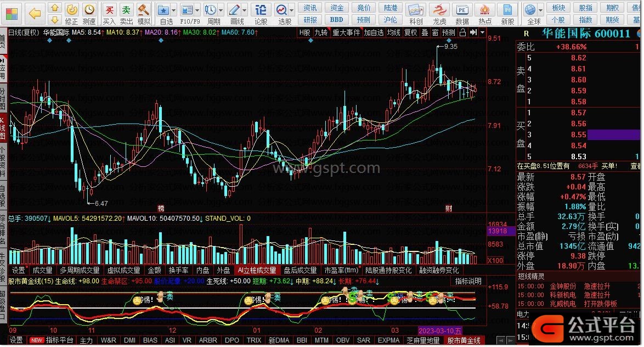The image size is (644, 347).
Task: Toggle the 均线 moving average display
Action: [x=393, y=32]
